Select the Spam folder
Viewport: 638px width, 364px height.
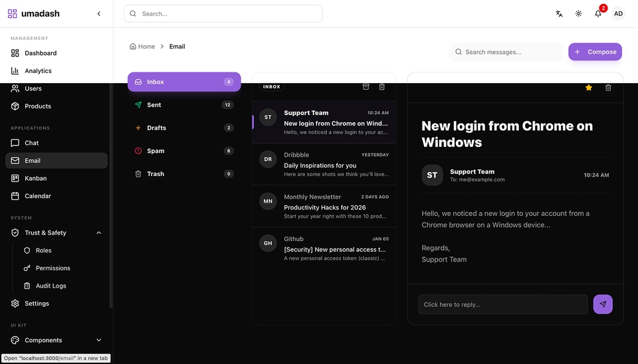156,151
